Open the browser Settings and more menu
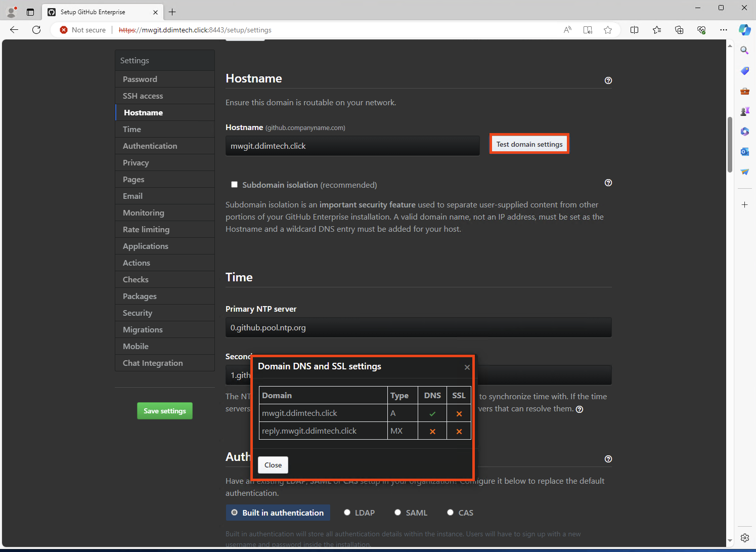 tap(724, 30)
